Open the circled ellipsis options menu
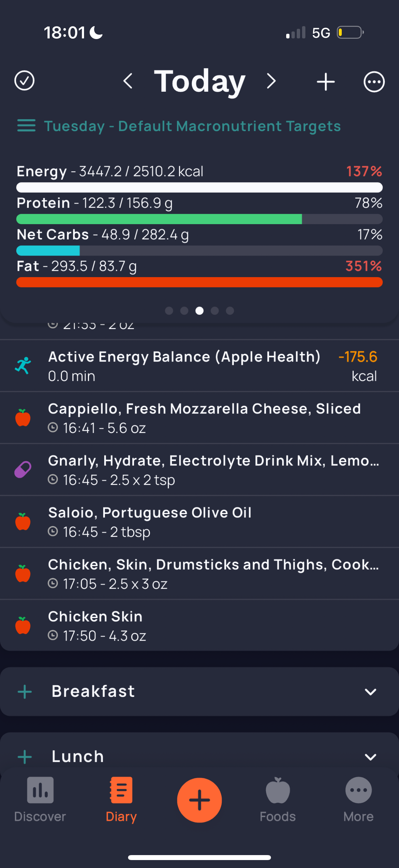 (374, 82)
